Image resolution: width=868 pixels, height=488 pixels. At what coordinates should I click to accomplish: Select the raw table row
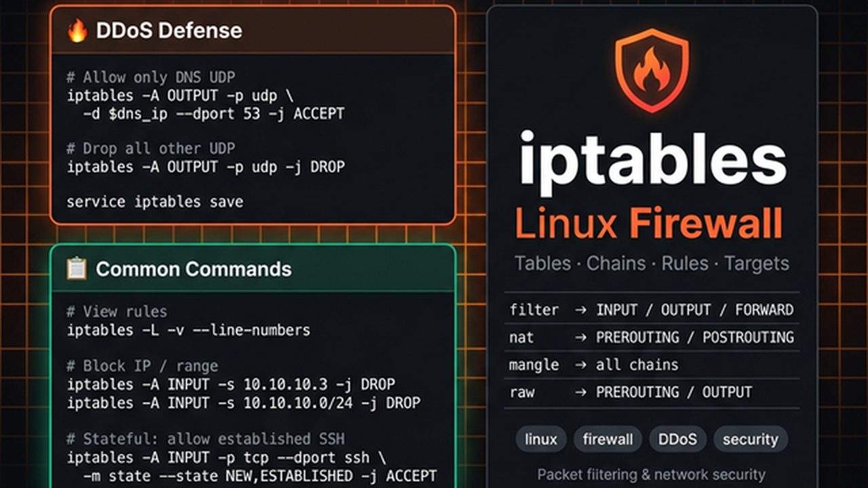[x=651, y=392]
